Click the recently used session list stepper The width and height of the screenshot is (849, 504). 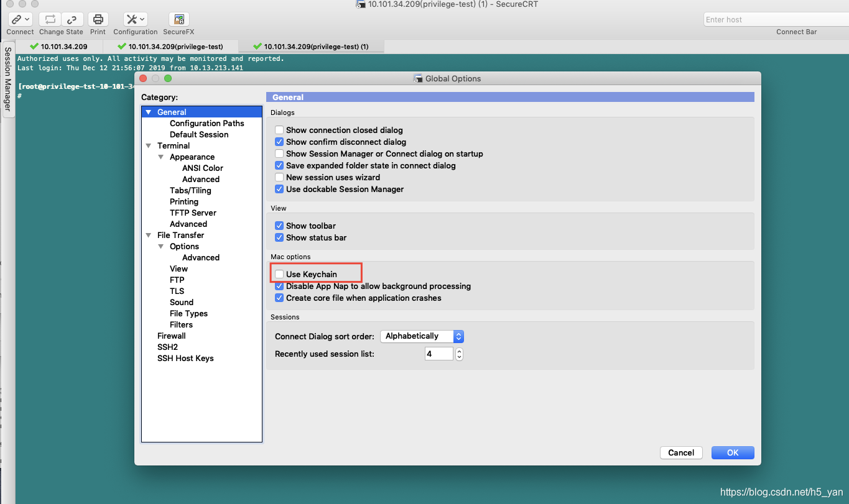[x=459, y=354]
